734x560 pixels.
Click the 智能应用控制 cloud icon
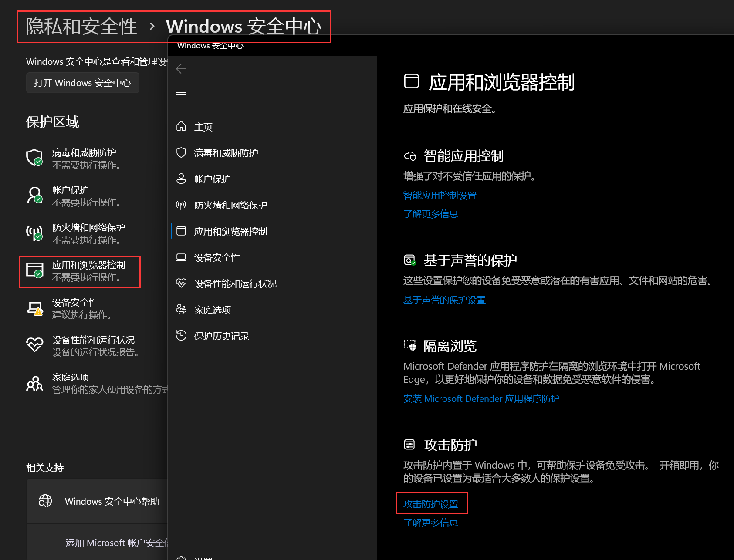point(410,156)
